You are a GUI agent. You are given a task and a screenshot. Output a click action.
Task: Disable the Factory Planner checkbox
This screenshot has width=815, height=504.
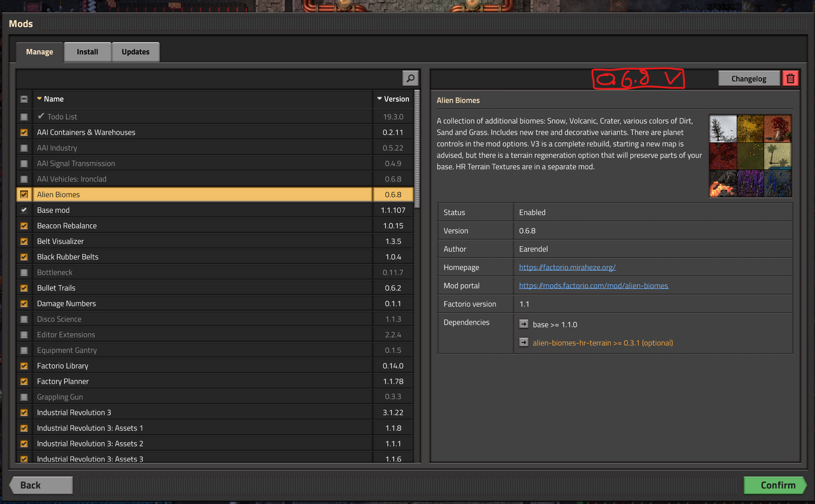click(24, 381)
